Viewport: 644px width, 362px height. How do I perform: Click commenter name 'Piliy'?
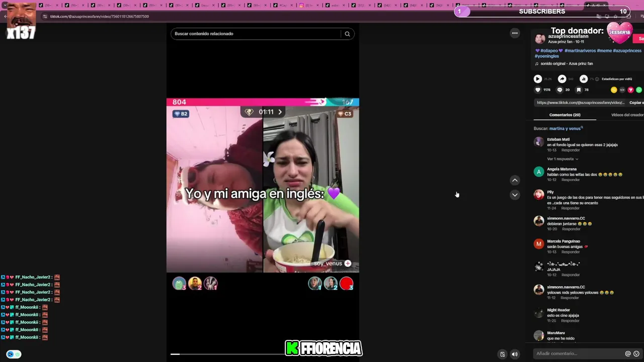[550, 192]
